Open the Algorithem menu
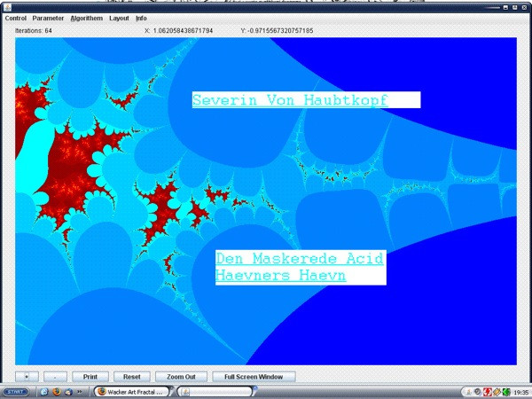This screenshot has height=399, width=532. (x=86, y=18)
